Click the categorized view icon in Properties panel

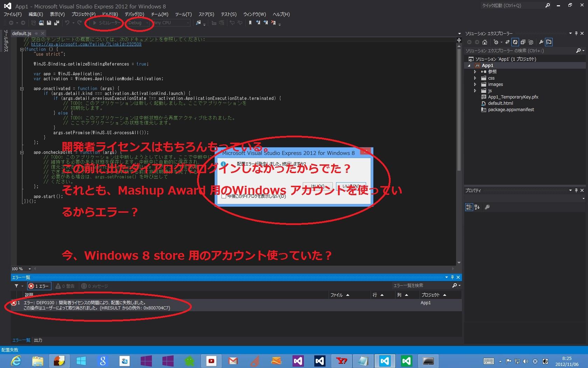pyautogui.click(x=469, y=207)
